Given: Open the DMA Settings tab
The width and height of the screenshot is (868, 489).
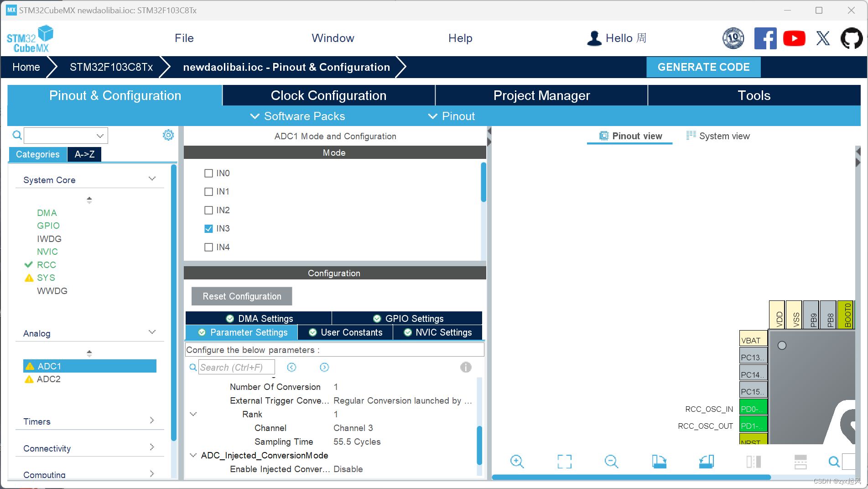Looking at the screenshot, I should click(x=259, y=318).
